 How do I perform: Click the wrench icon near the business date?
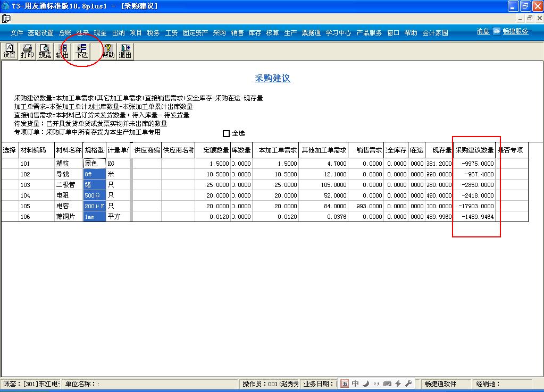coord(408,384)
